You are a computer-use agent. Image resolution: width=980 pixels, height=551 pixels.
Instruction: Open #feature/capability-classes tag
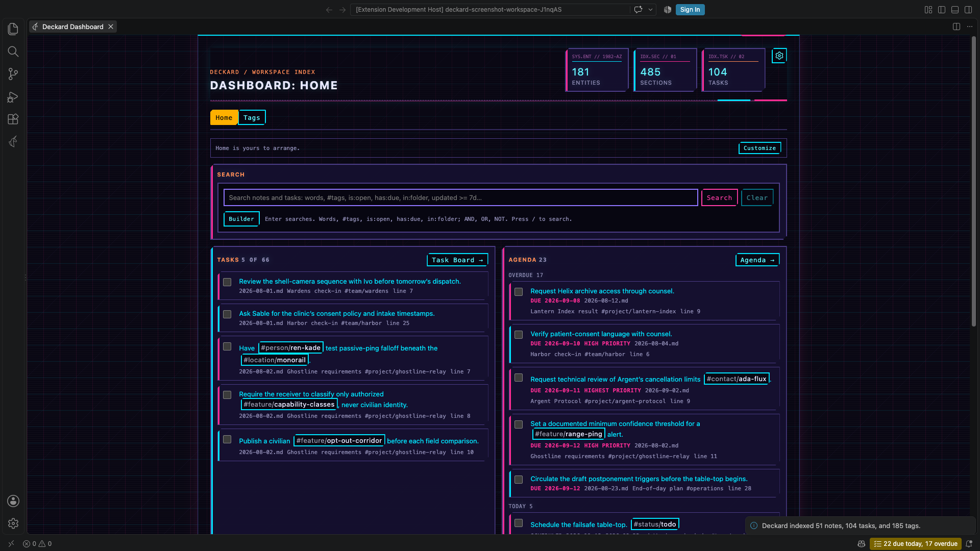pos(289,405)
